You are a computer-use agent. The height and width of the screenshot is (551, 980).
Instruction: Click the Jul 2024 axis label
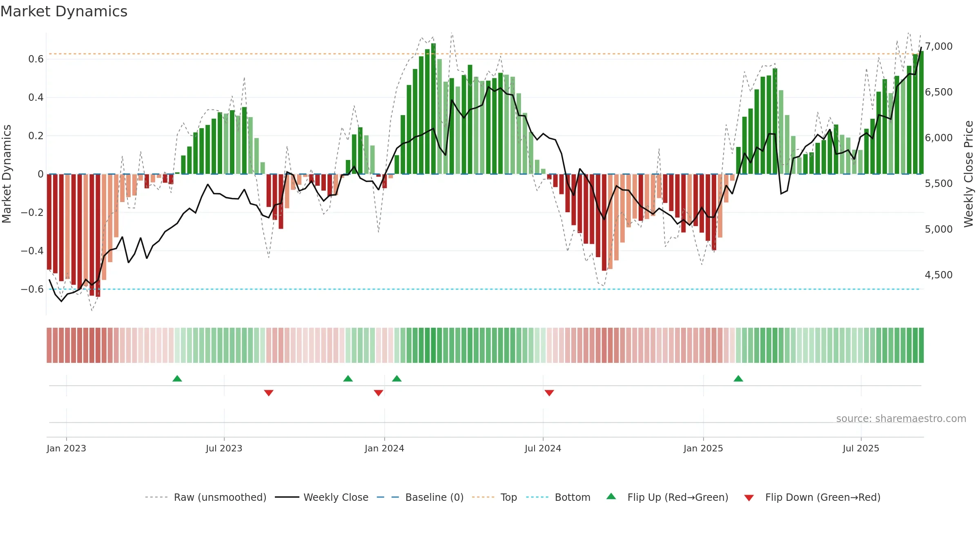pyautogui.click(x=543, y=448)
